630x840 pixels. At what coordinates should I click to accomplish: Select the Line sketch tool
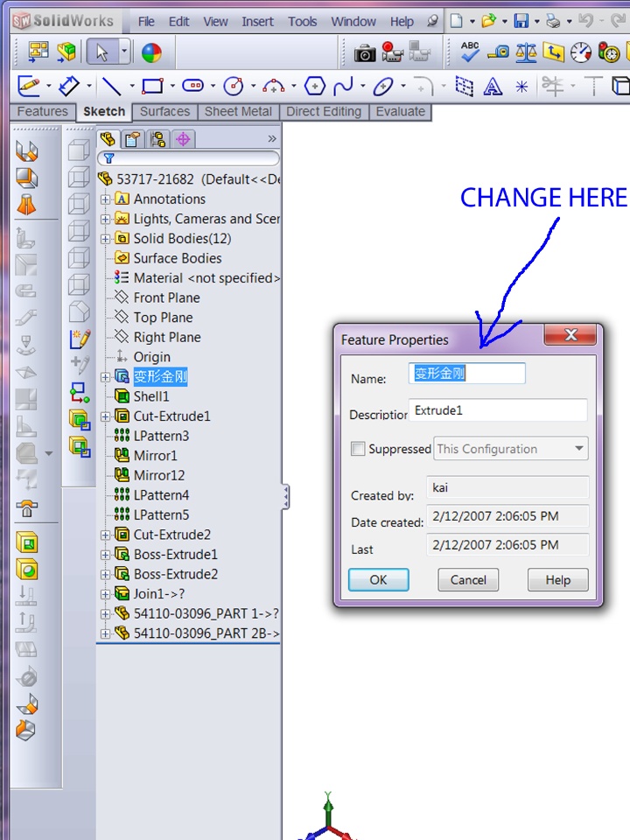[x=111, y=86]
